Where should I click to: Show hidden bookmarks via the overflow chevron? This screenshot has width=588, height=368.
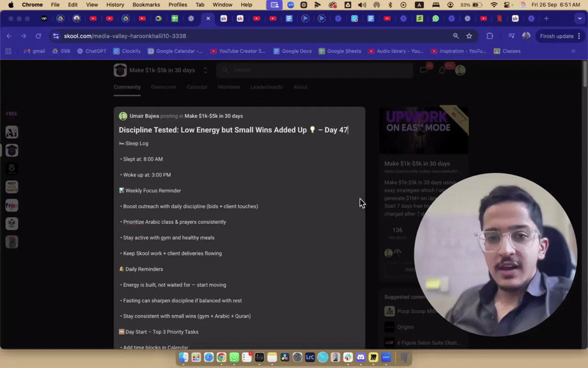pos(574,51)
